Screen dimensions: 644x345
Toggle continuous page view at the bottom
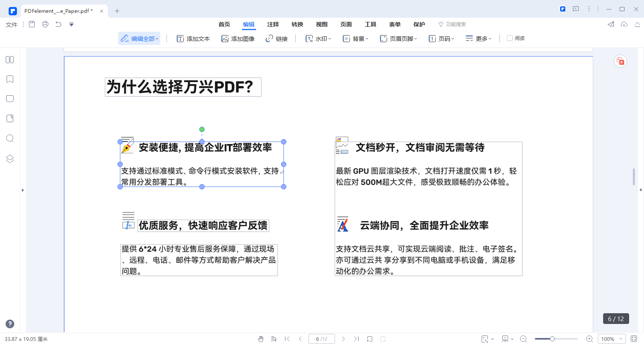[369, 339]
